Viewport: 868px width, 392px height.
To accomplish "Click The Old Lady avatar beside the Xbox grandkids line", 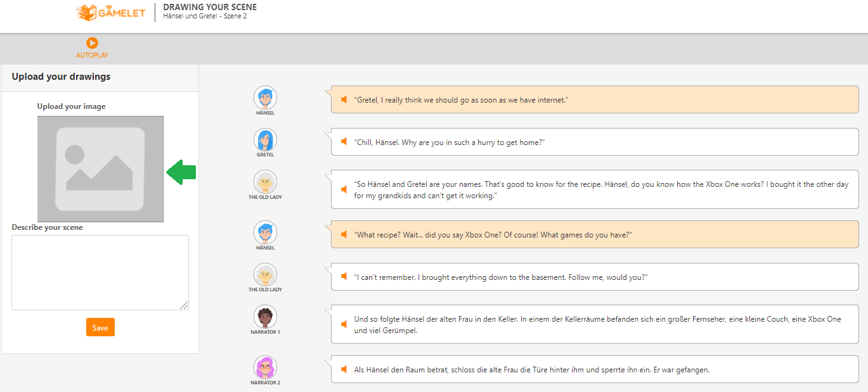I will pos(266,182).
